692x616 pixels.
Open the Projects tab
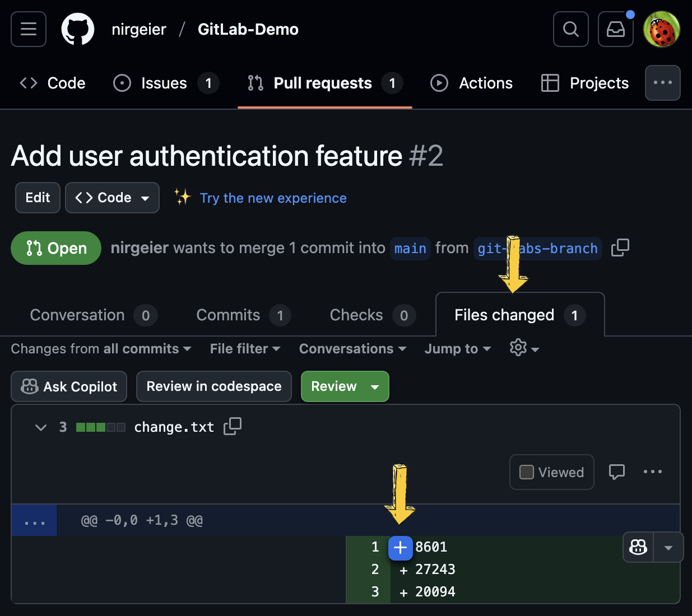point(585,83)
